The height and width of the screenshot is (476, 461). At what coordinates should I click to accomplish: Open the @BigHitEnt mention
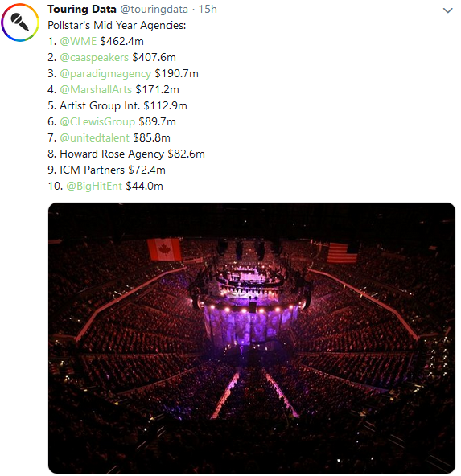(x=94, y=186)
